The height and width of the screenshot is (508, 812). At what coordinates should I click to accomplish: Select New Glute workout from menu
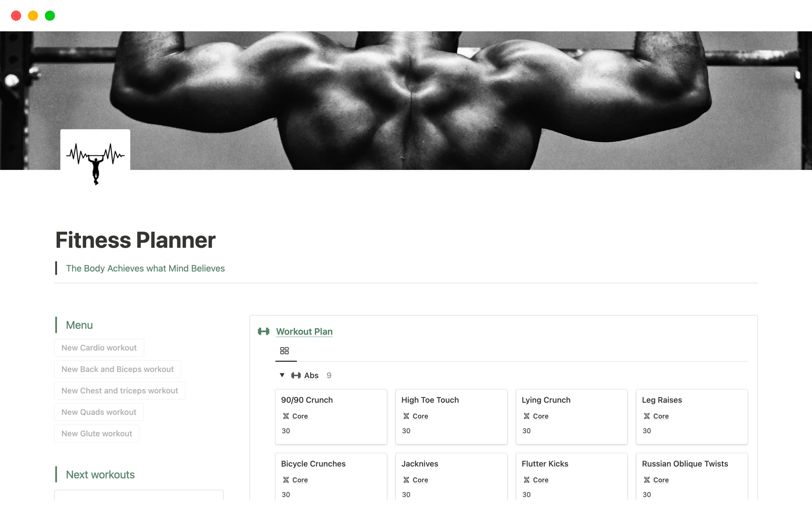pos(96,433)
